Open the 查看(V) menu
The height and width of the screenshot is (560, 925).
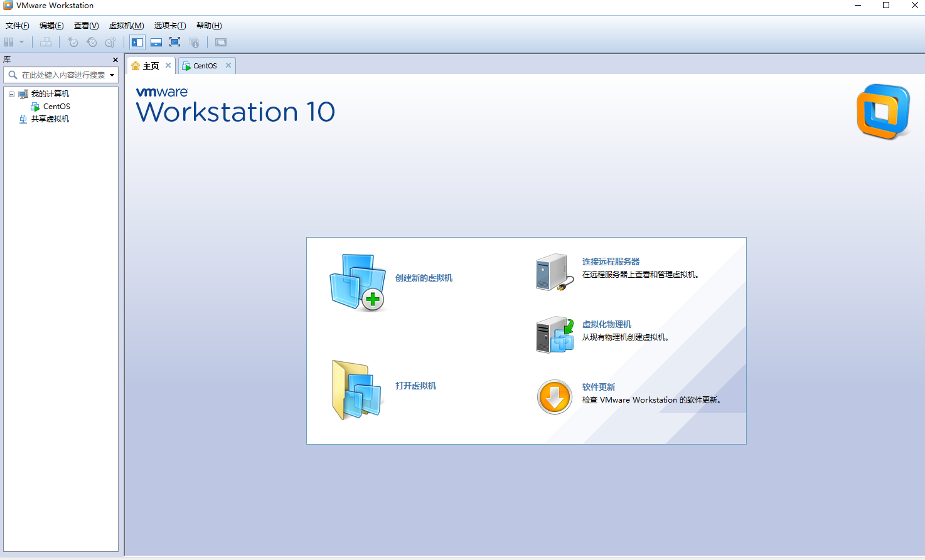[86, 26]
